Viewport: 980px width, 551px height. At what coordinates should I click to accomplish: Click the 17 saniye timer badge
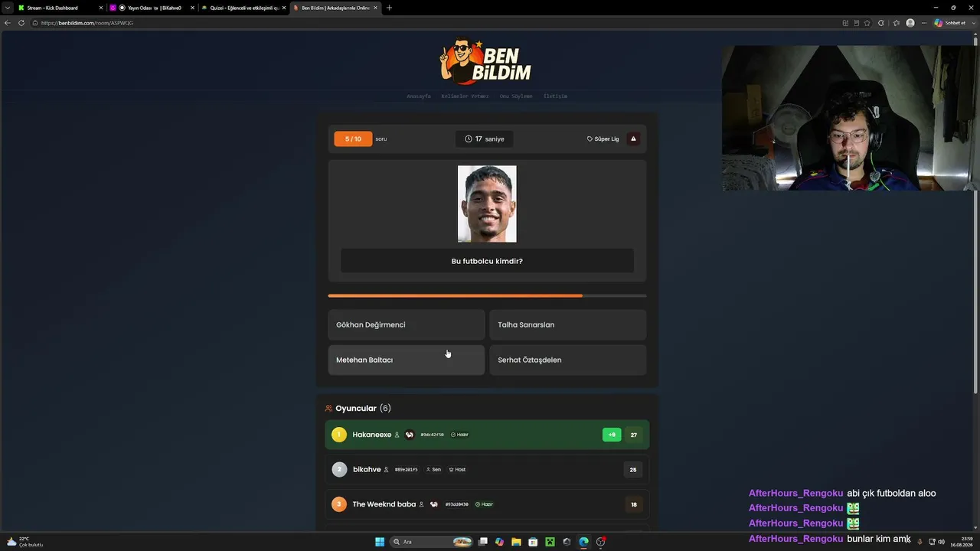[484, 139]
